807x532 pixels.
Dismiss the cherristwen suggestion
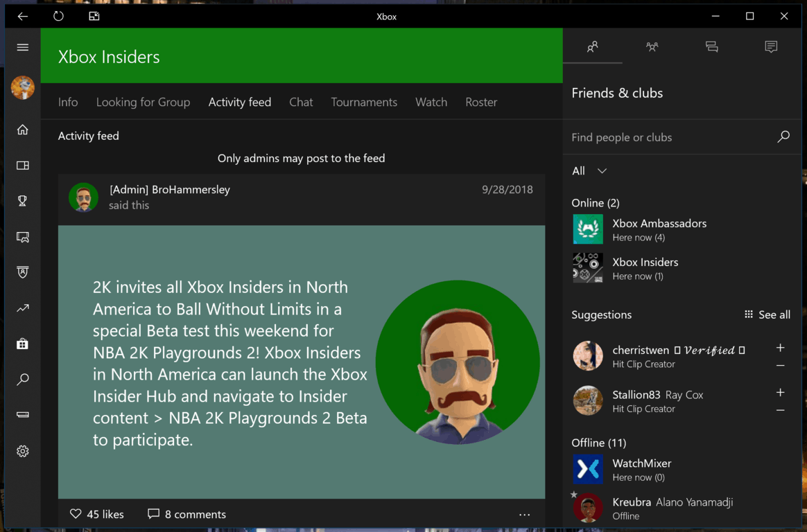(780, 366)
